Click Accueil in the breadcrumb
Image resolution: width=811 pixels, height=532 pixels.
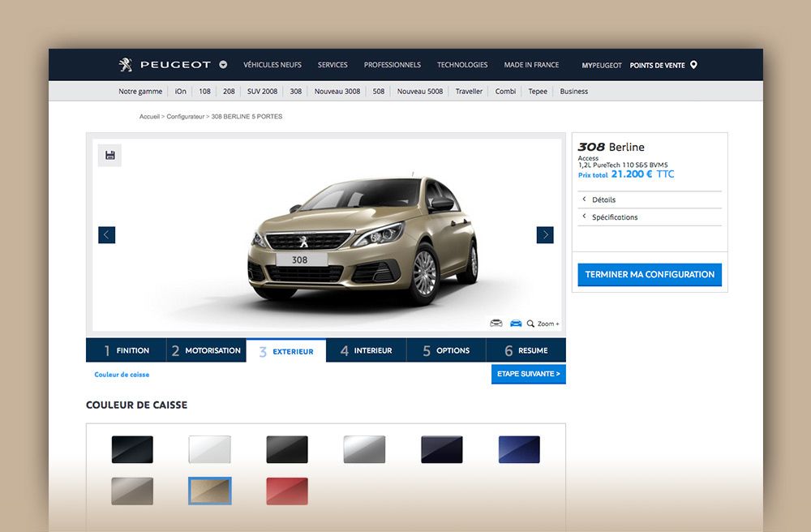[149, 117]
